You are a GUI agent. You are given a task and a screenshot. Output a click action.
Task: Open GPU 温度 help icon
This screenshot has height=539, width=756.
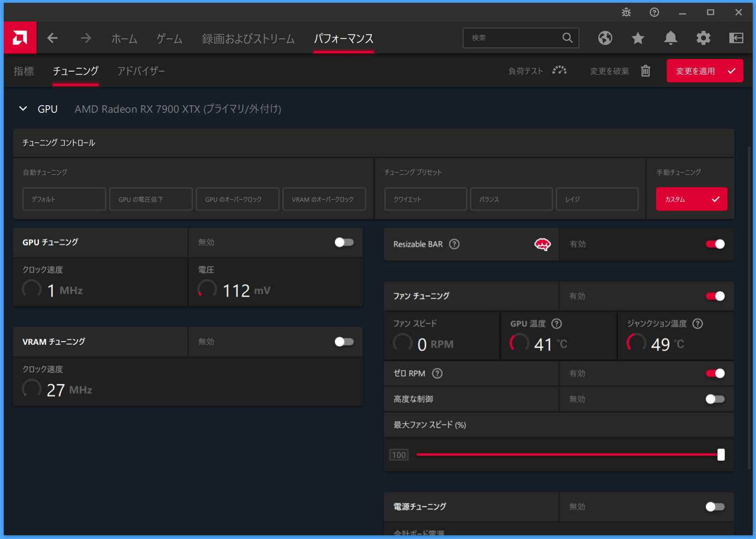(x=557, y=324)
